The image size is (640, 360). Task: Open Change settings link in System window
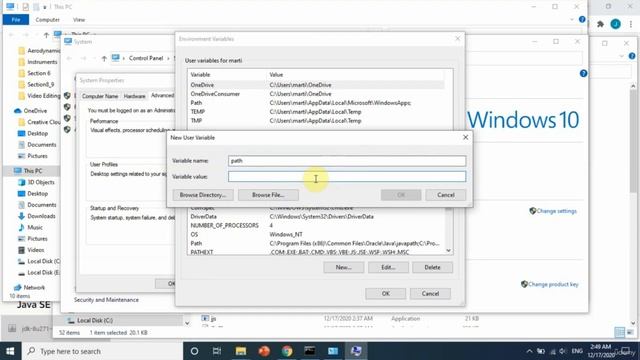(556, 211)
